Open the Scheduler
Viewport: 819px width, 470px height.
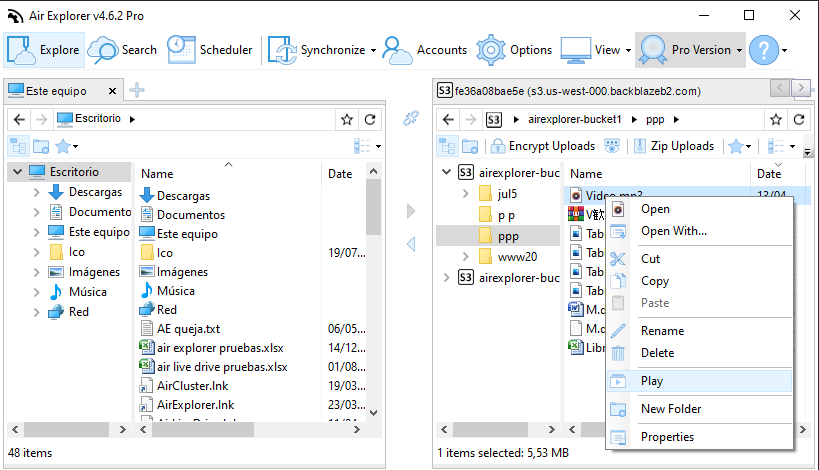click(x=209, y=50)
